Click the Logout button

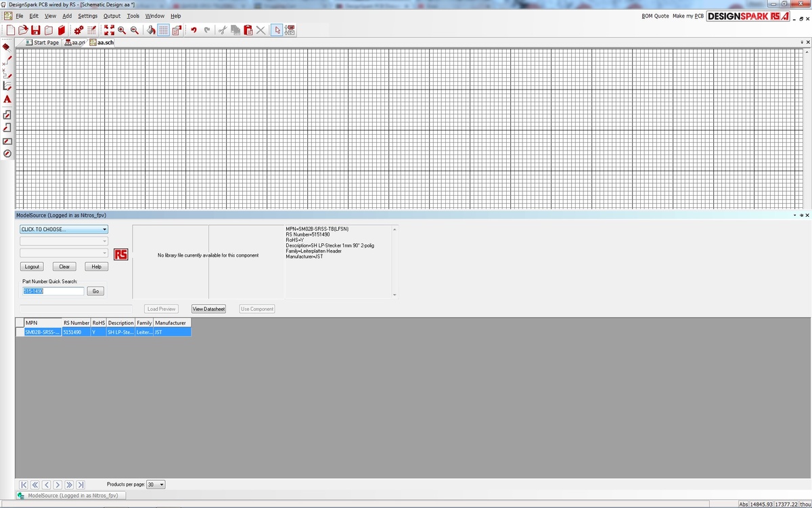tap(32, 267)
